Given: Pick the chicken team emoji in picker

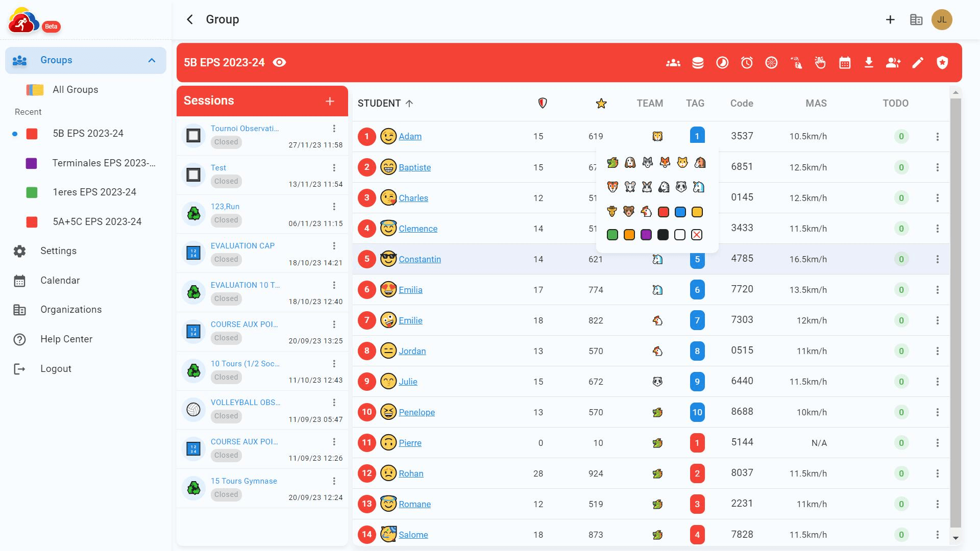Looking at the screenshot, I should (646, 211).
